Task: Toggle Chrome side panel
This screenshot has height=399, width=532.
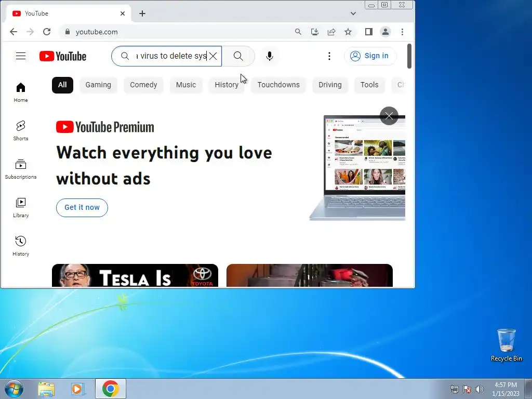Action: 369,32
